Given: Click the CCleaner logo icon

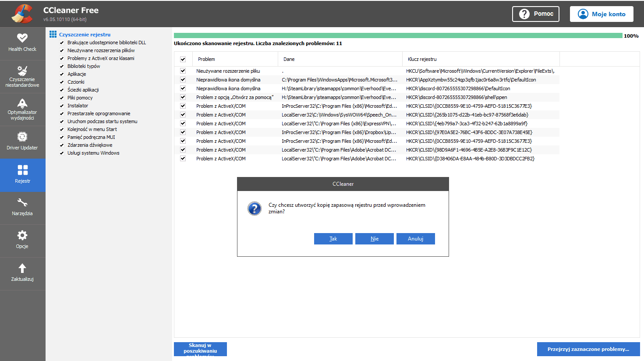Looking at the screenshot, I should pos(22,14).
